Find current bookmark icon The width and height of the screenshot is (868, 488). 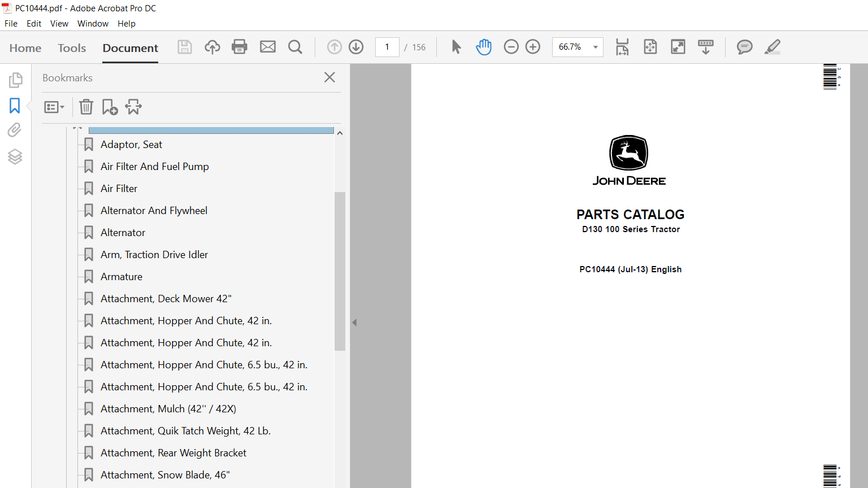click(133, 107)
